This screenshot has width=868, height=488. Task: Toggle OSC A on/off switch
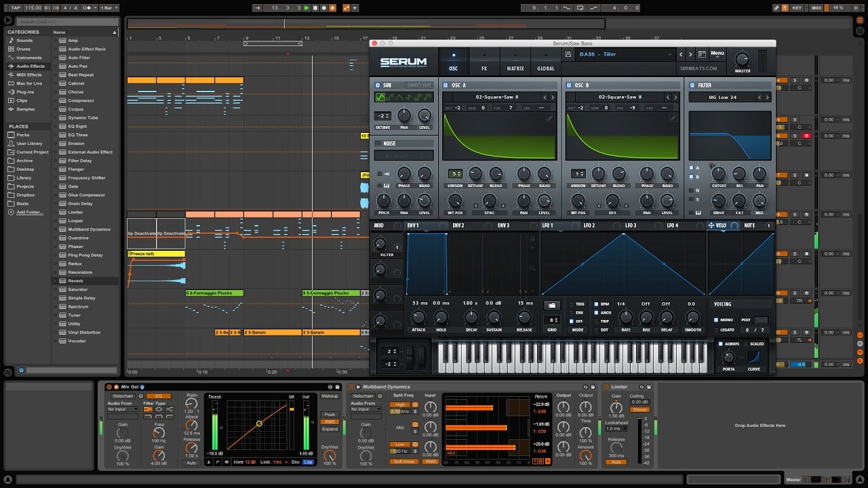446,85
